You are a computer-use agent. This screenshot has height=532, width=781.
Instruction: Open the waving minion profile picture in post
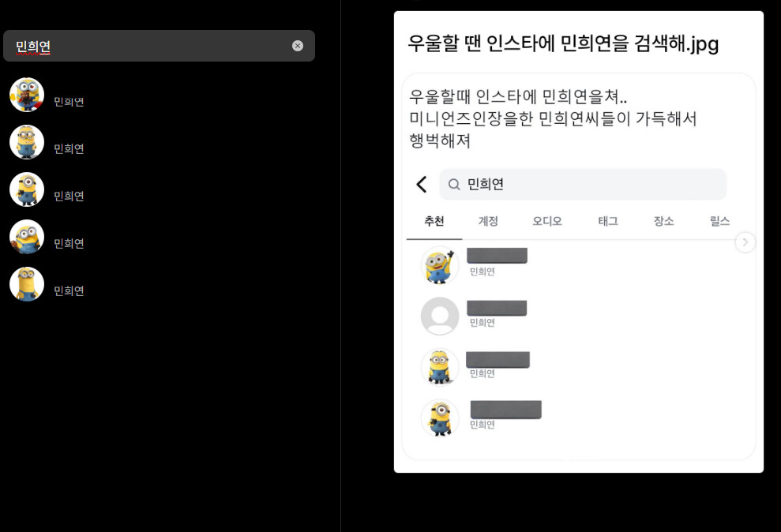point(439,265)
